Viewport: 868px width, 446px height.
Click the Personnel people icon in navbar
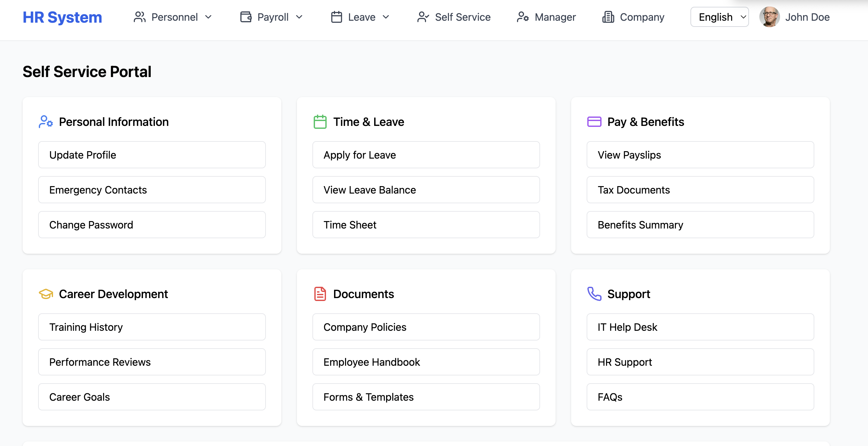(139, 17)
